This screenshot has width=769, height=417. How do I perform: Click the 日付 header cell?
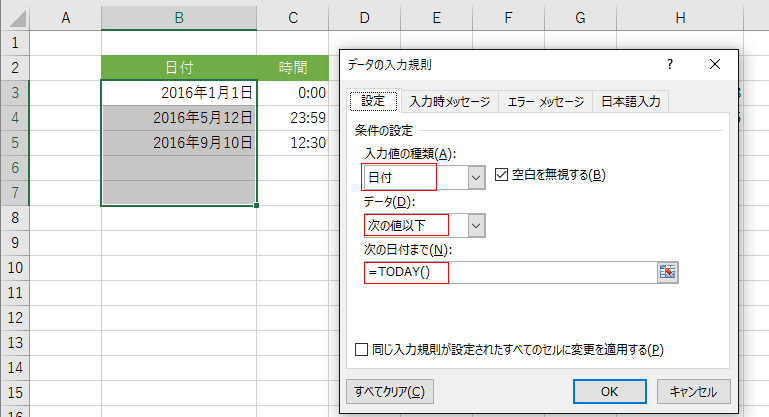179,67
